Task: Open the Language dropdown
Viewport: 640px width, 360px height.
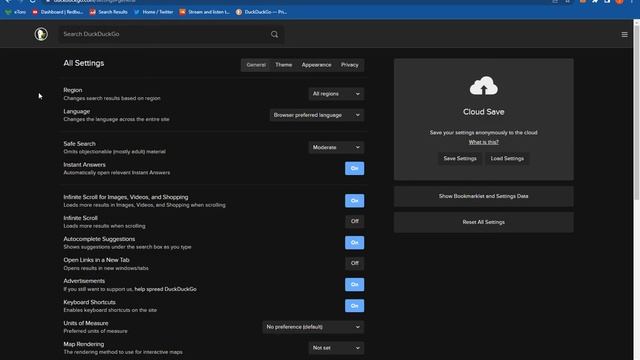Action: (x=317, y=115)
